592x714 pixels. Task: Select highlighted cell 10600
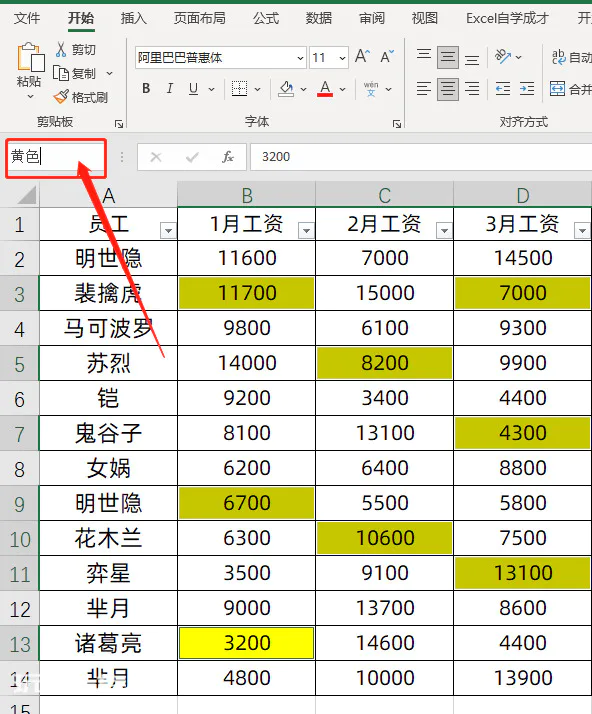384,538
